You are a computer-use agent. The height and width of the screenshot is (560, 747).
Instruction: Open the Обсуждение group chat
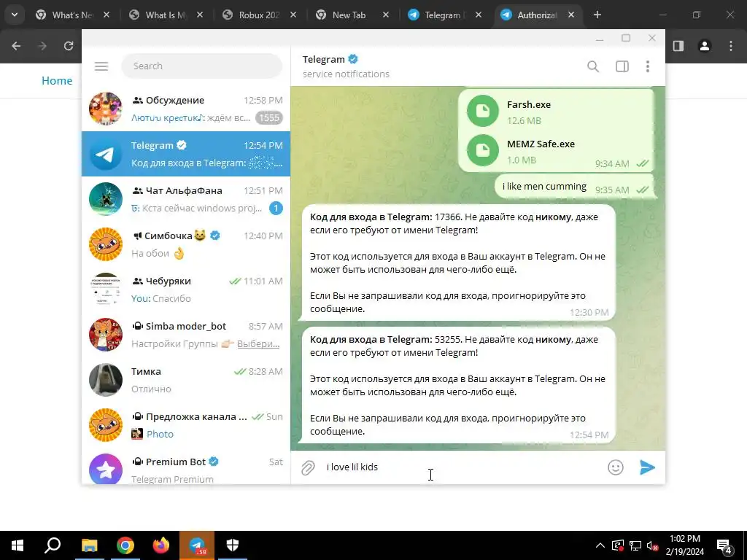(x=186, y=109)
